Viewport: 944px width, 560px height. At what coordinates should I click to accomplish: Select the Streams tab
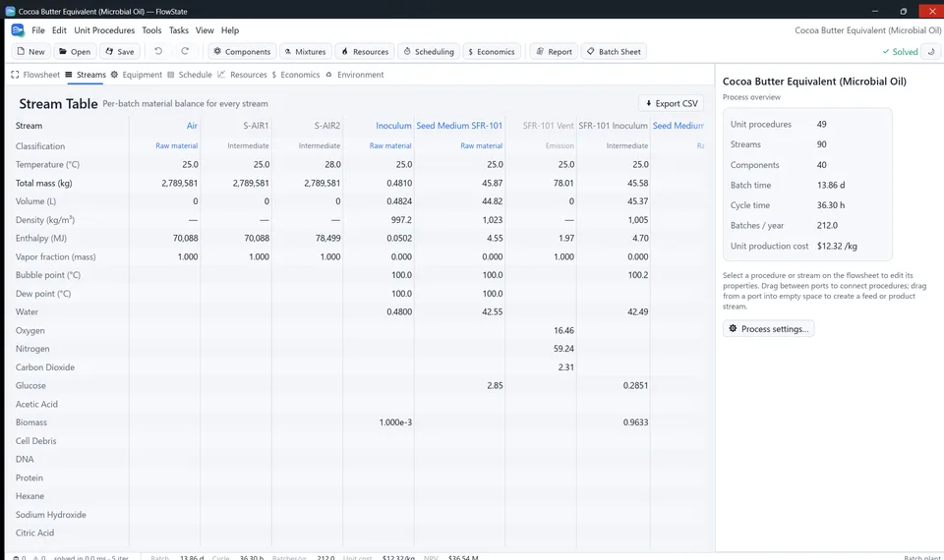click(86, 75)
